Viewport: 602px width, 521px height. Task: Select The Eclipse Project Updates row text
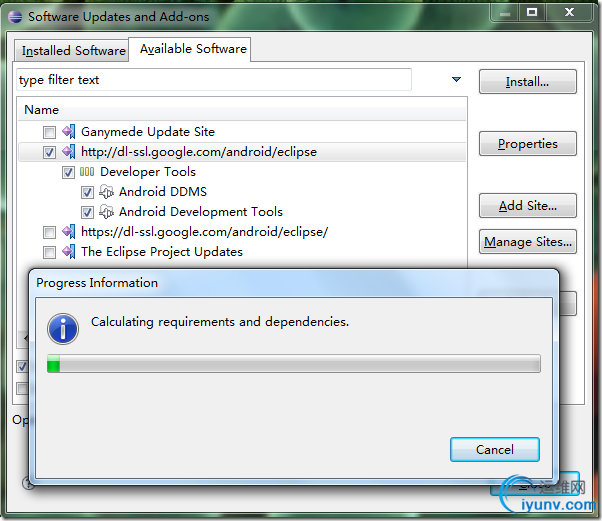(x=162, y=252)
